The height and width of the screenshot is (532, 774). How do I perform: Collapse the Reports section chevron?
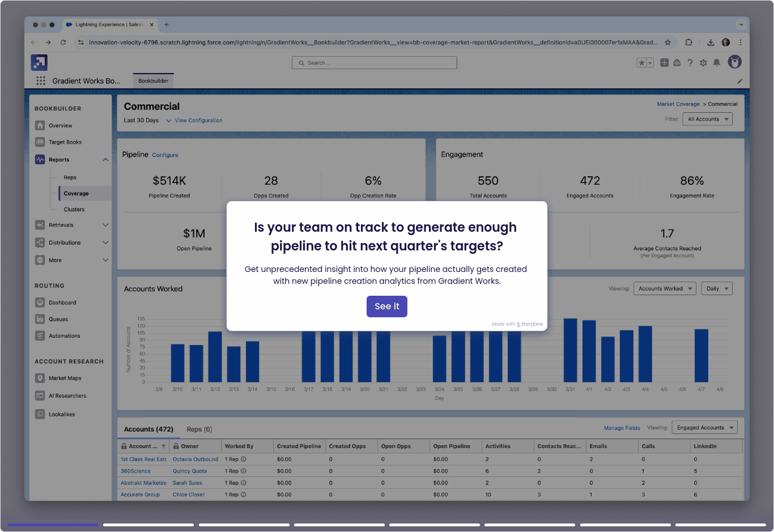pyautogui.click(x=105, y=160)
